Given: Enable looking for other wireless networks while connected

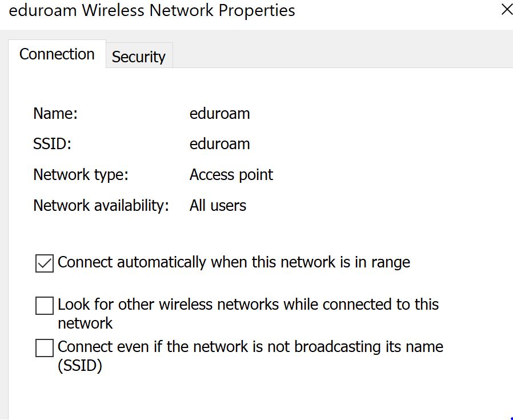Looking at the screenshot, I should pos(44,305).
